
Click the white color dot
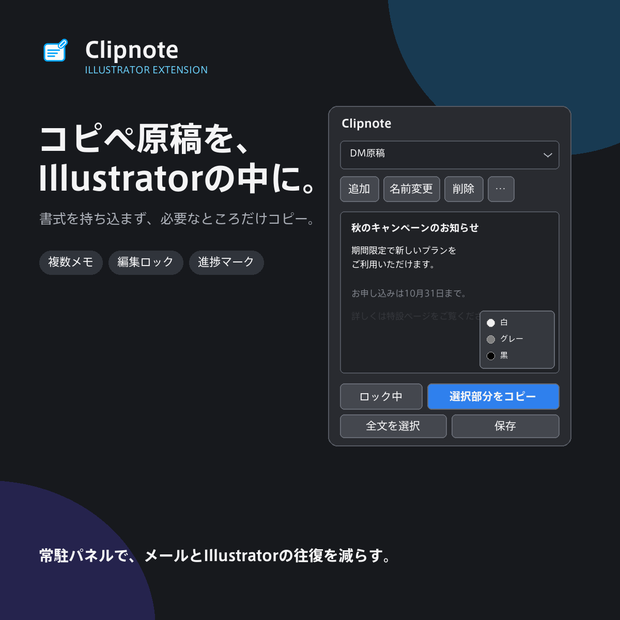tap(491, 323)
